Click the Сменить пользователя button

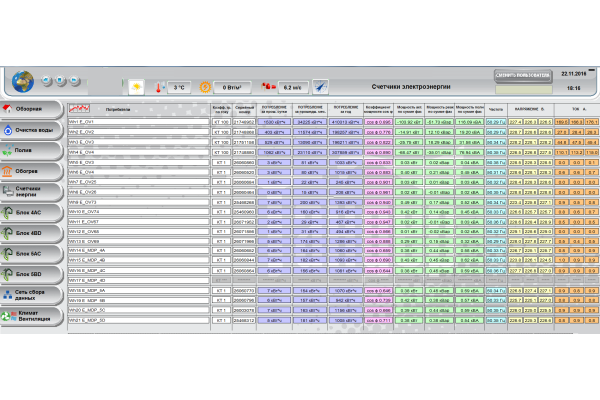pyautogui.click(x=522, y=75)
